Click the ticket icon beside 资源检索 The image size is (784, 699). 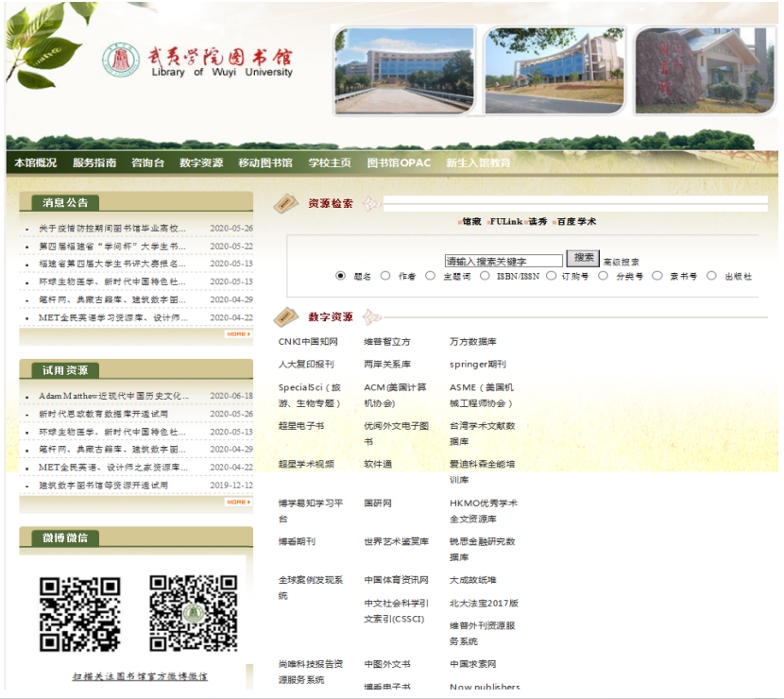tap(285, 203)
